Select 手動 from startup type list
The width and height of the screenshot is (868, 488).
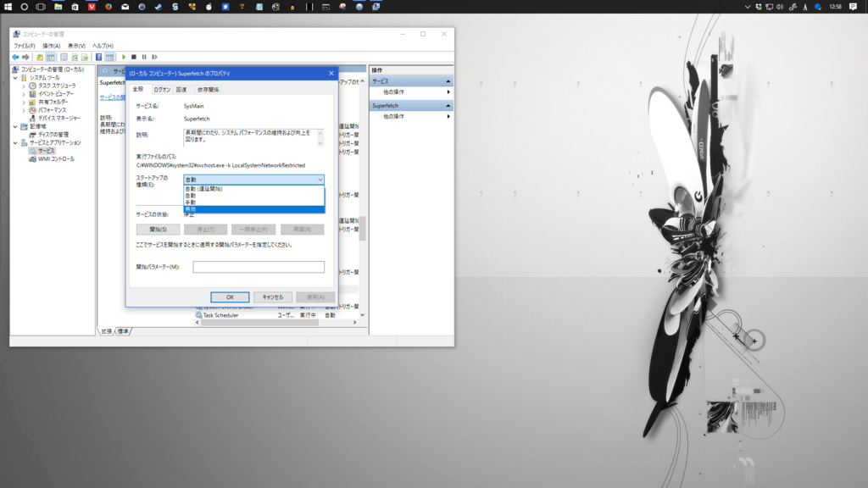tap(253, 202)
